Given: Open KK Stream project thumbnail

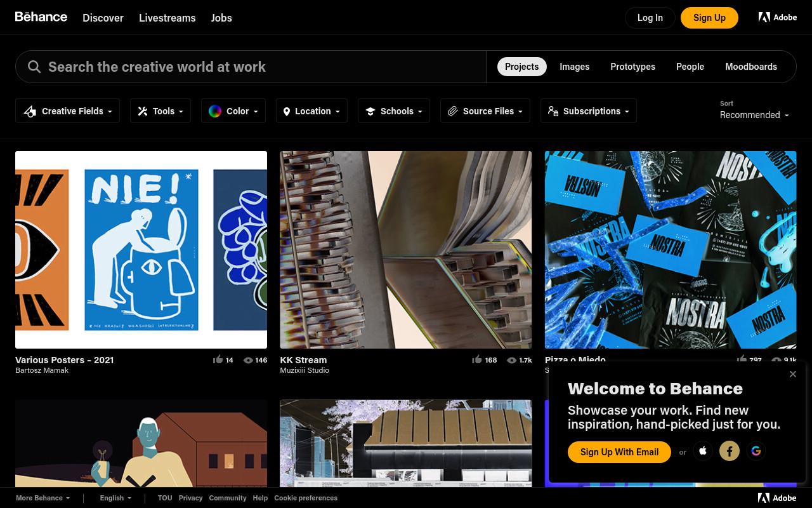Looking at the screenshot, I should (x=406, y=250).
